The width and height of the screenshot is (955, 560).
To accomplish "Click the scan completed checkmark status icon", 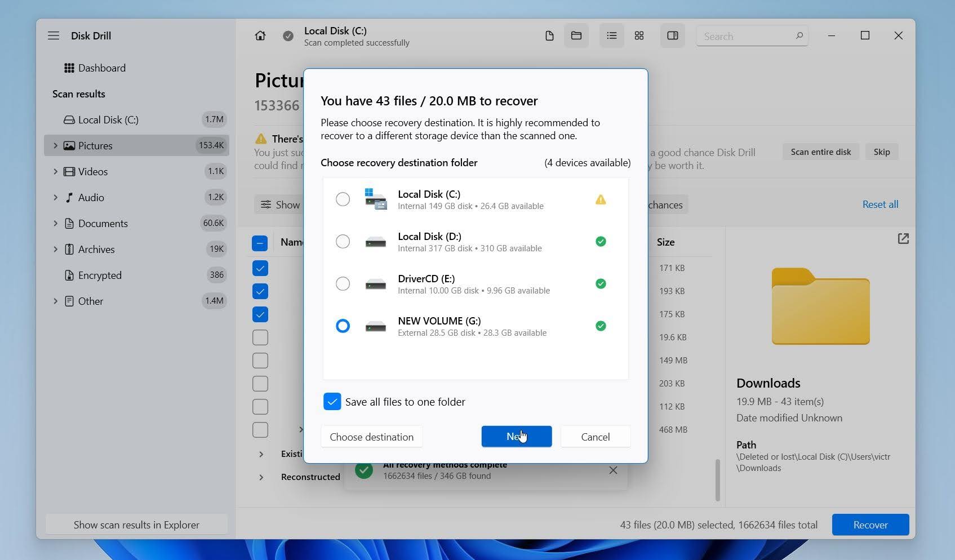I will tap(288, 36).
